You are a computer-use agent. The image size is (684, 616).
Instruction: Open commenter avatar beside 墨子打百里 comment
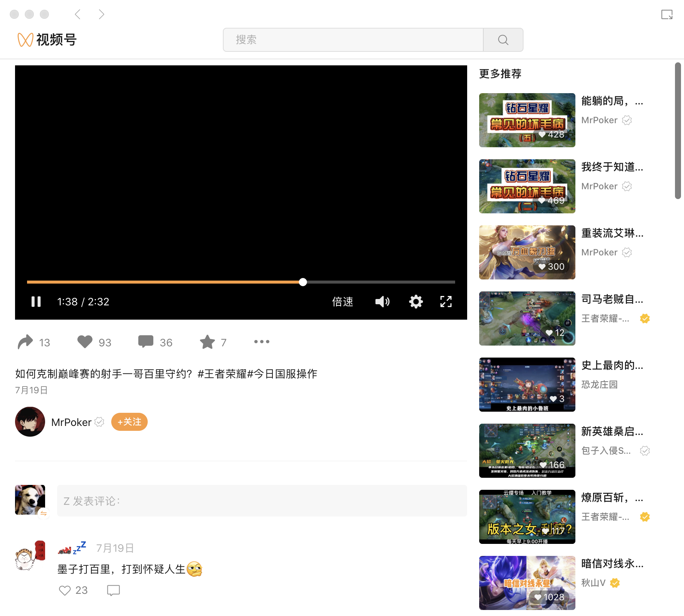pos(30,556)
